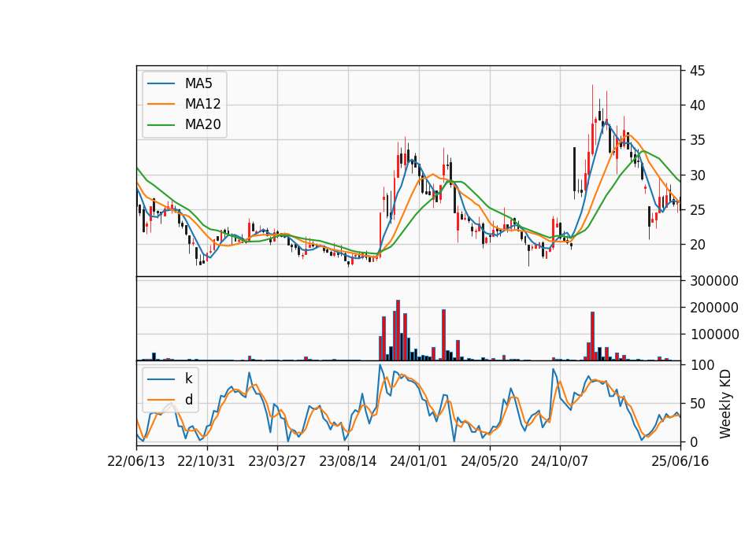Click the 100000 volume axis label
The width and height of the screenshot is (756, 543).
(714, 334)
